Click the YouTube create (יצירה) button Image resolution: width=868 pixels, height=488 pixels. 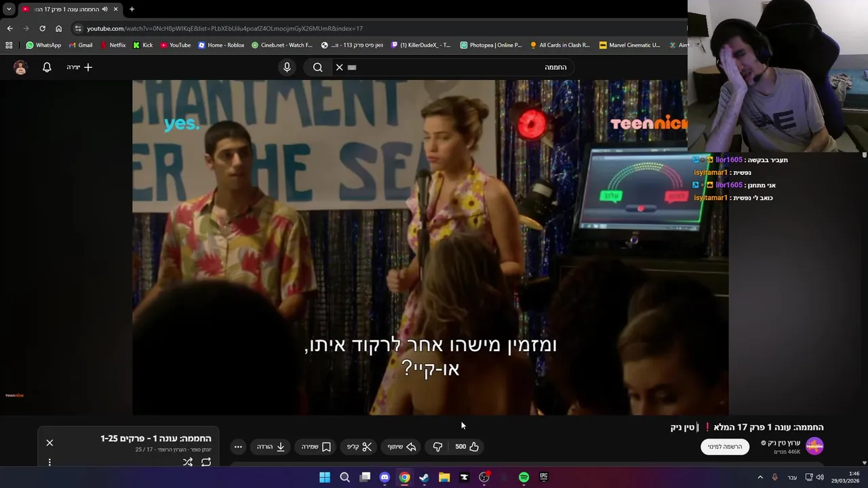coord(79,67)
